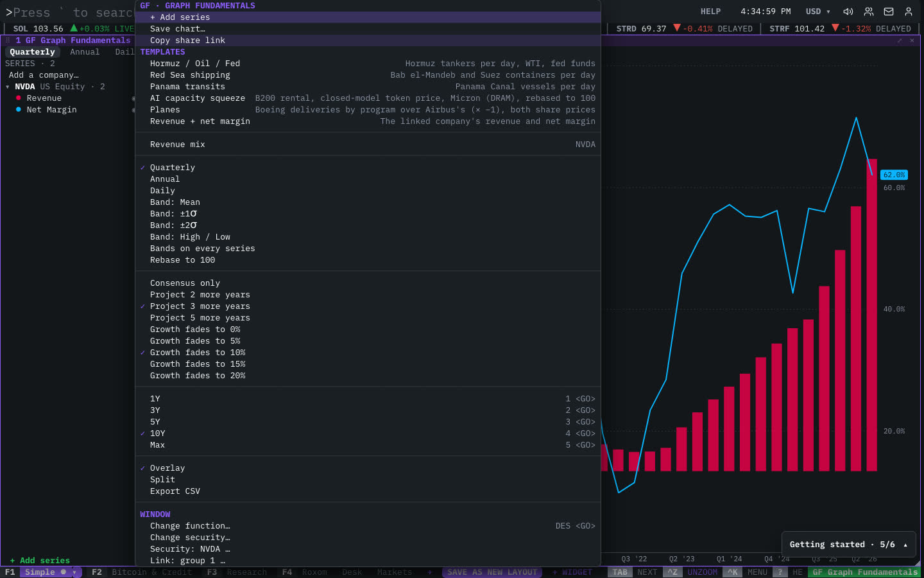Click + Add series at panel bottom
Image resolution: width=924 pixels, height=578 pixels.
pos(40,561)
